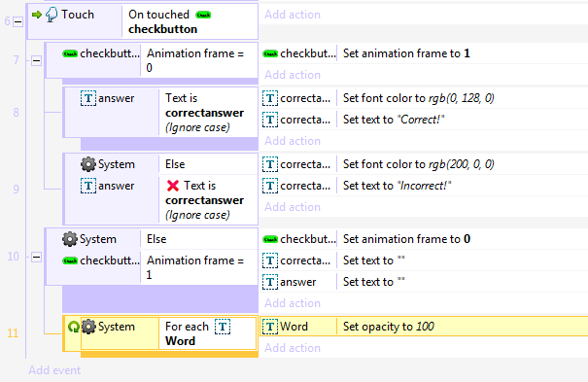The image size is (588, 382).
Task: Click the Word text object icon in action
Action: pos(269,327)
